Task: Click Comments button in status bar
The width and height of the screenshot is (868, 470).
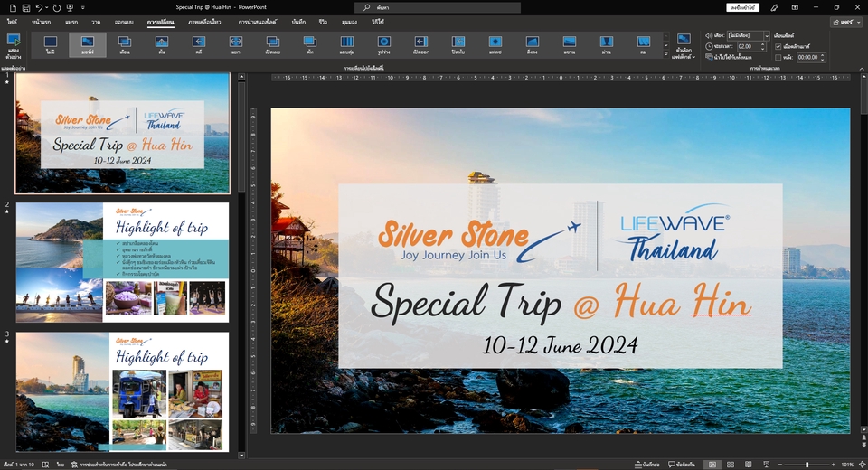Action: coord(682,465)
